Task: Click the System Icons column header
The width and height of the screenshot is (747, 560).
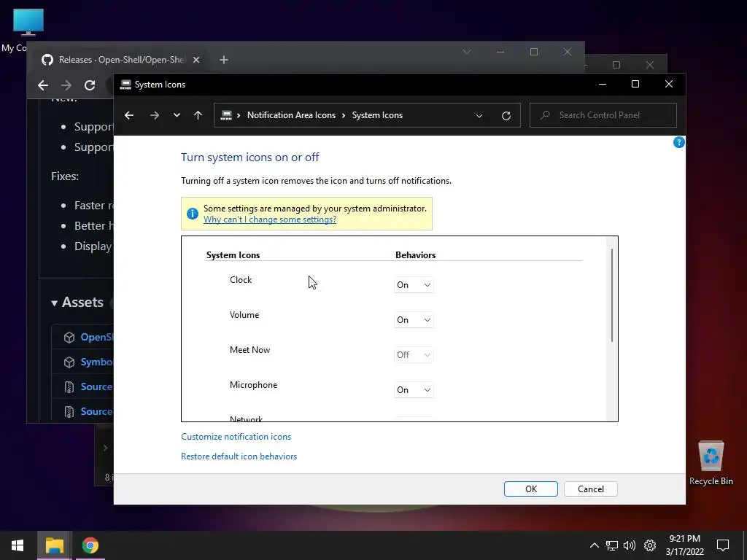Action: tap(233, 255)
